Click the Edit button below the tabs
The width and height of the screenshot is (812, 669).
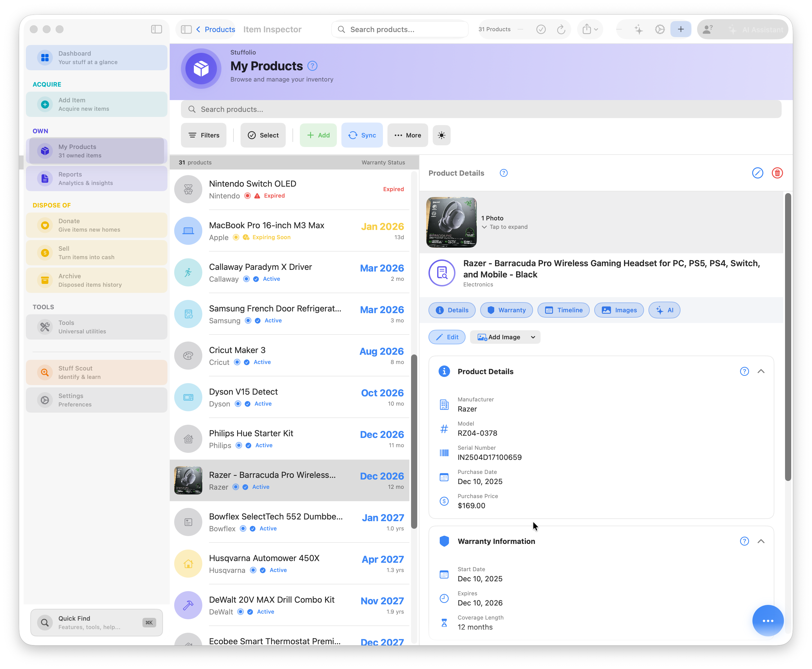(447, 337)
